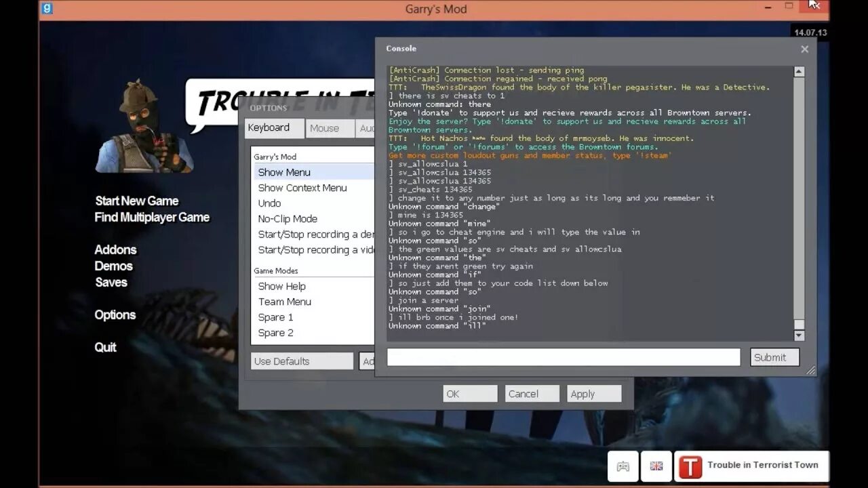The image size is (868, 488).
Task: Click the 'join a server' console line
Action: pos(424,300)
